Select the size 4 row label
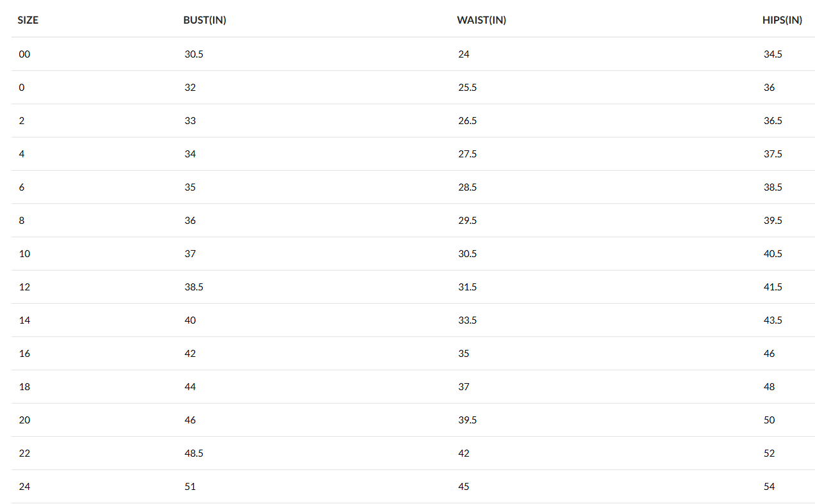The width and height of the screenshot is (815, 504). [x=22, y=154]
